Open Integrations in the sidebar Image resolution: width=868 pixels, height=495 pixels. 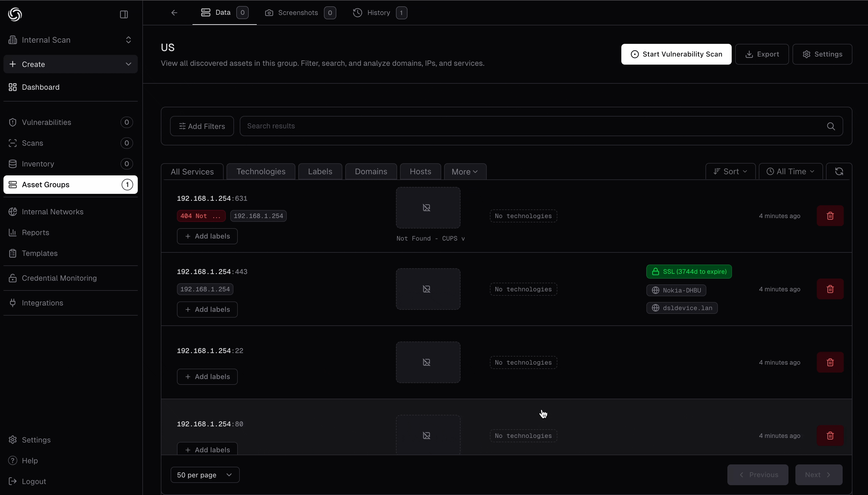click(x=70, y=303)
